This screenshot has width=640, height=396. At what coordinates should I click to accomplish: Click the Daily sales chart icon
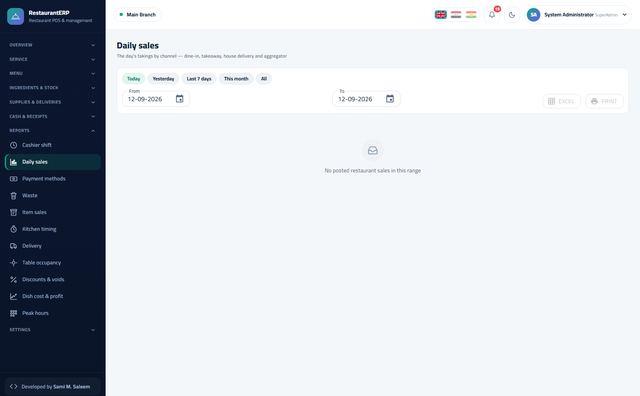tap(13, 162)
